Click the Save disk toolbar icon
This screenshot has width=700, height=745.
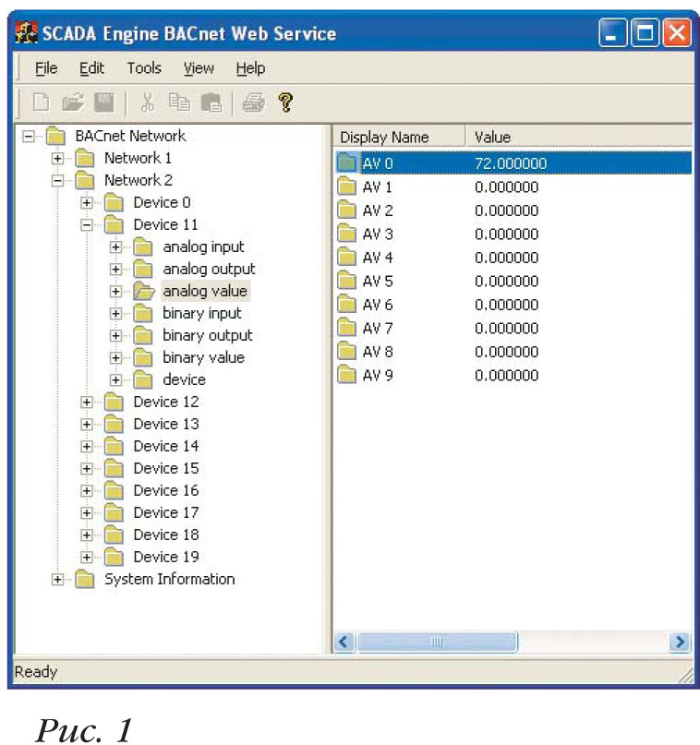[x=104, y=102]
